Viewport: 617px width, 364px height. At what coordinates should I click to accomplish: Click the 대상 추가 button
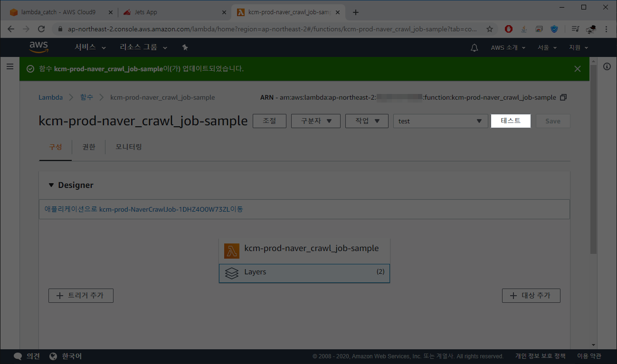531,295
